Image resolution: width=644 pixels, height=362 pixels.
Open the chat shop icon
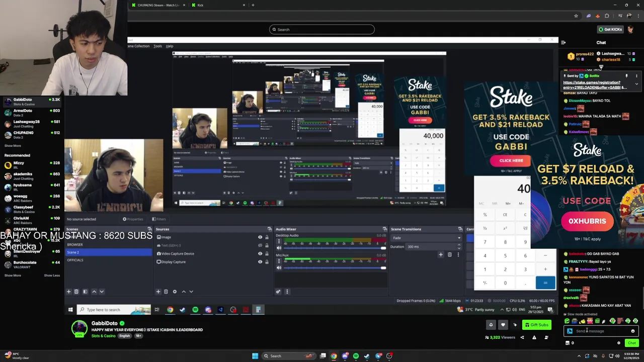[x=568, y=343]
